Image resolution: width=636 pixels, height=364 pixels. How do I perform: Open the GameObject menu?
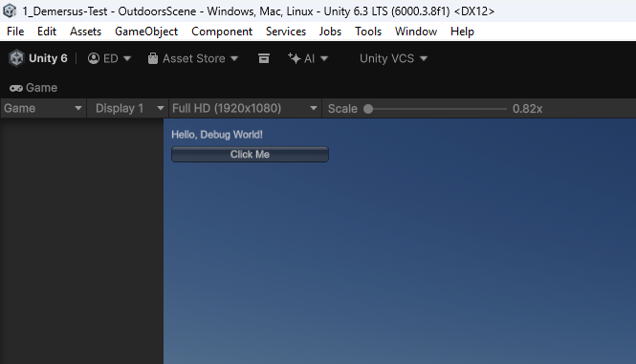[x=146, y=32]
